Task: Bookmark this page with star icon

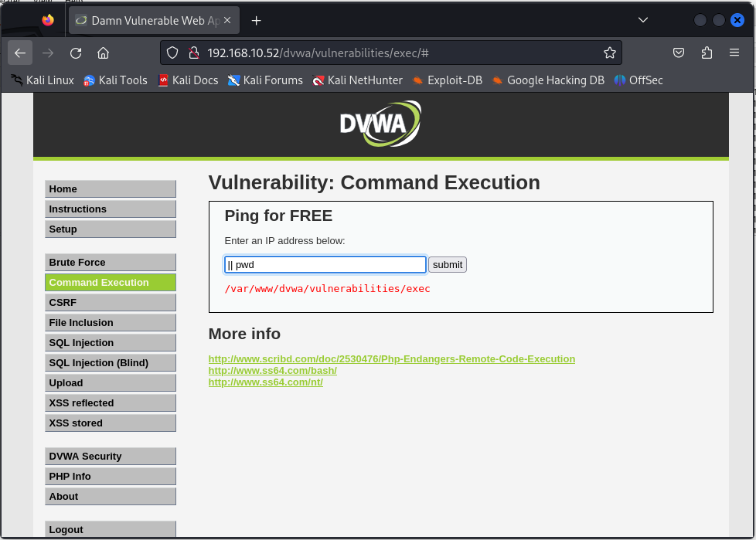Action: coord(609,53)
